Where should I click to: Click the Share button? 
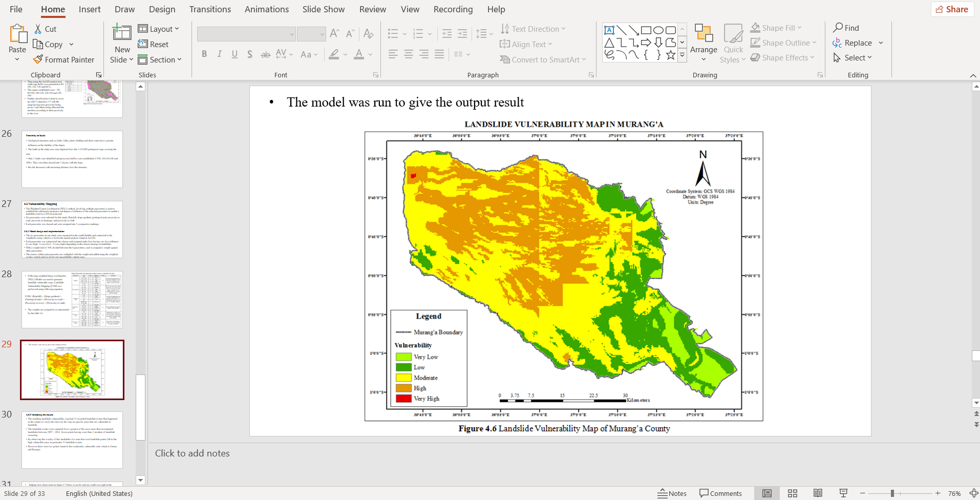click(952, 9)
